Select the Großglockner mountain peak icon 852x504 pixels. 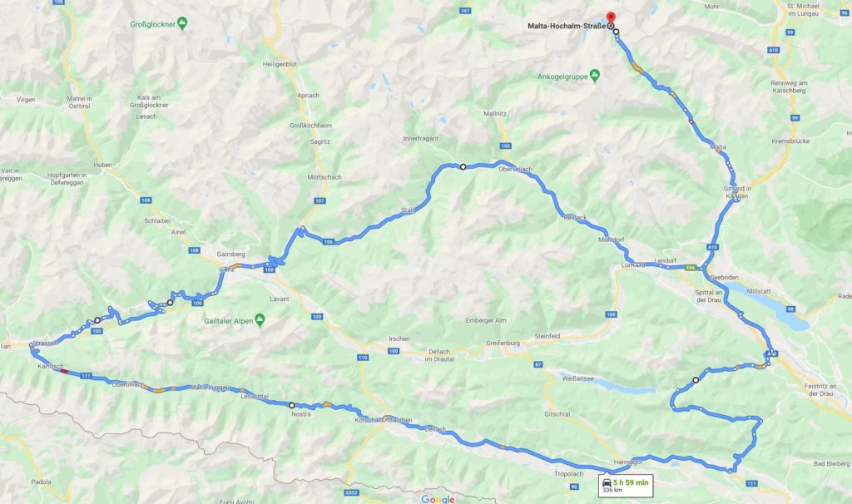click(x=182, y=23)
